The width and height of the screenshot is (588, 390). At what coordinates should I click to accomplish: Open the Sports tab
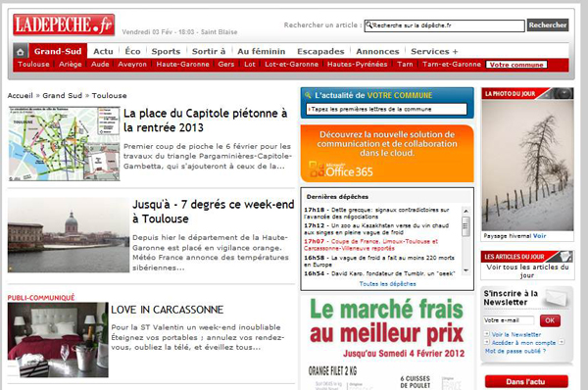(x=166, y=51)
